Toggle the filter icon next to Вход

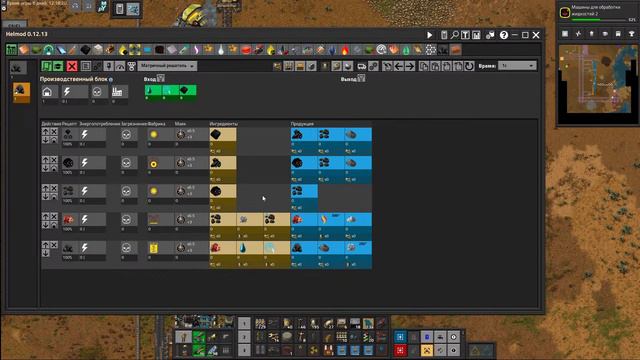[161, 78]
